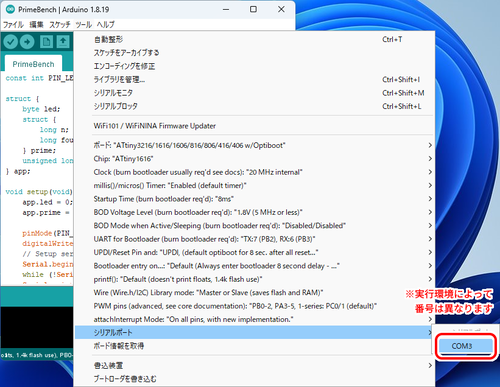Image resolution: width=500 pixels, height=387 pixels.
Task: Click the bottom status bar board text
Action: coord(37,355)
